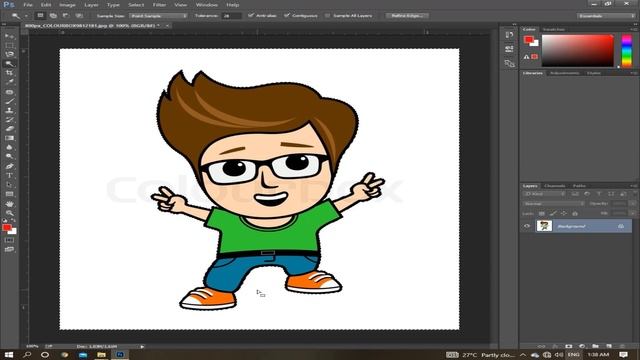Click Subtract from selection mode icon
640x360 pixels.
click(x=66, y=16)
